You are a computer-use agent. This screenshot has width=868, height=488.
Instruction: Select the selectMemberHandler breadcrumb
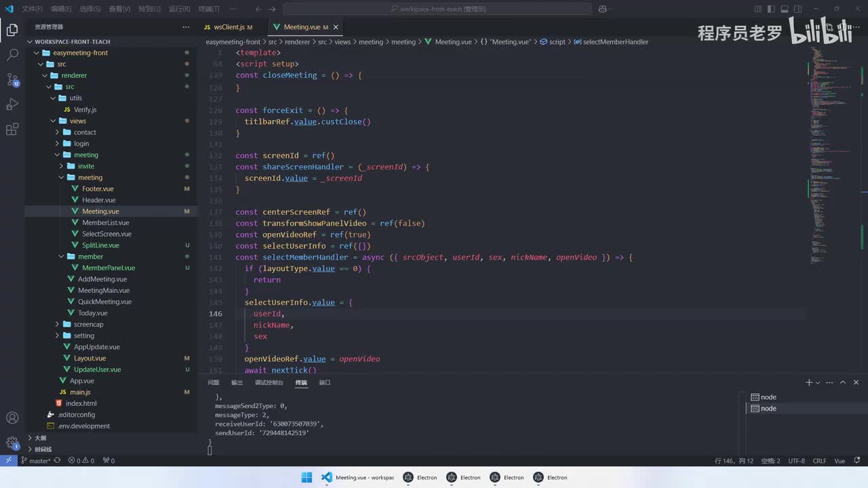tap(611, 42)
